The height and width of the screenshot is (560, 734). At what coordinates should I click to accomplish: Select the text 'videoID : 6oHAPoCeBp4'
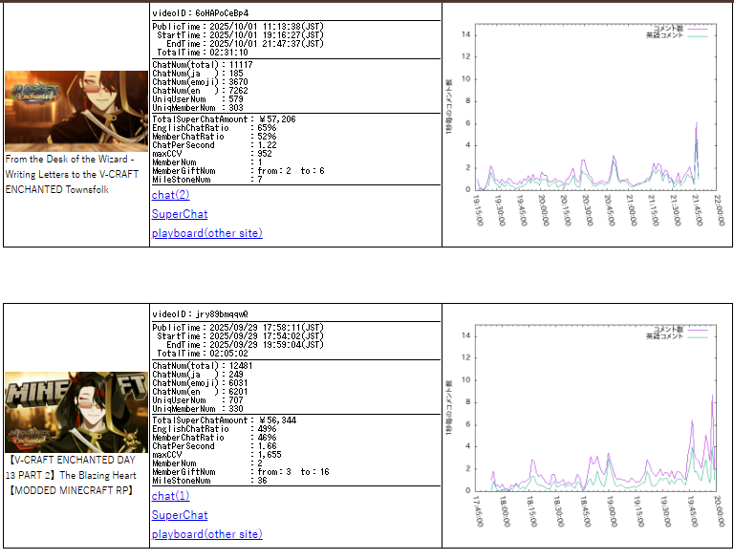pos(201,13)
